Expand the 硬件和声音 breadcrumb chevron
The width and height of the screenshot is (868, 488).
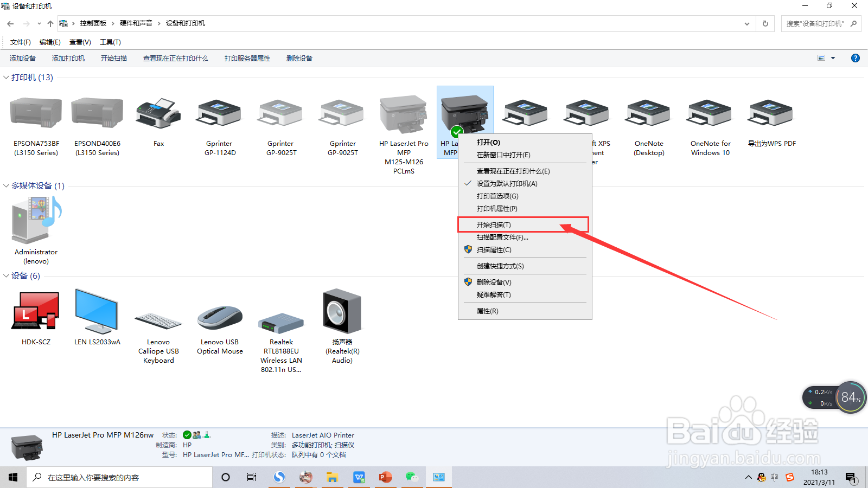tap(159, 23)
